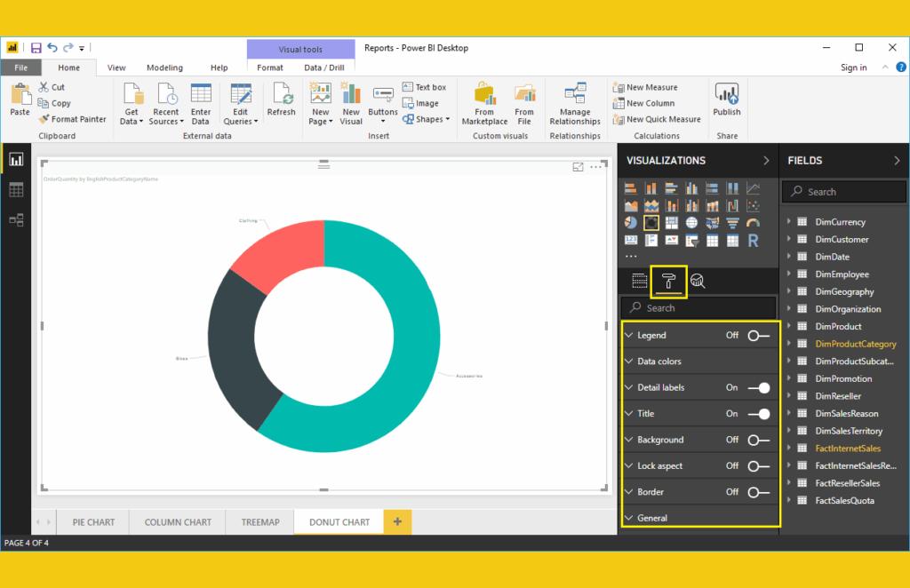Open Focus mode on the donut visual
This screenshot has width=910, height=588.
[x=579, y=167]
